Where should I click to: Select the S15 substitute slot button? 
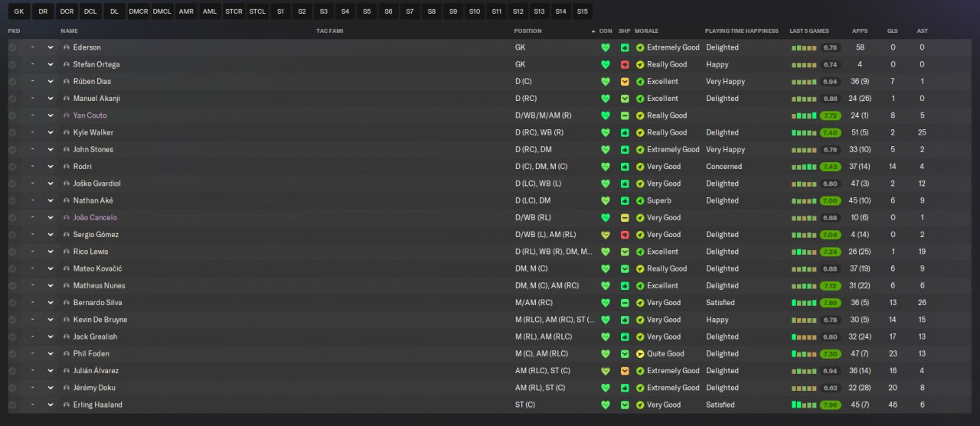pos(582,11)
